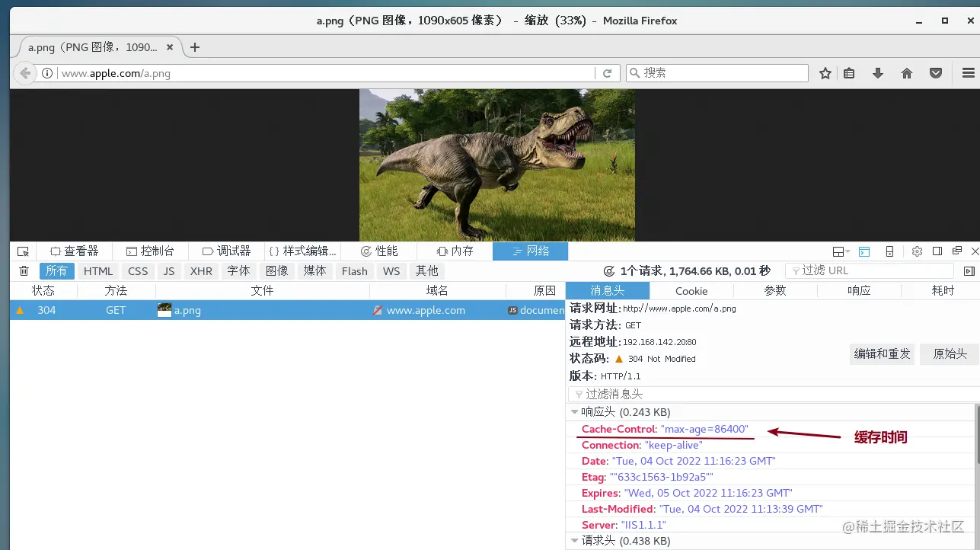Open the Downloads arrow icon
This screenshot has height=550, width=980.
click(x=877, y=73)
